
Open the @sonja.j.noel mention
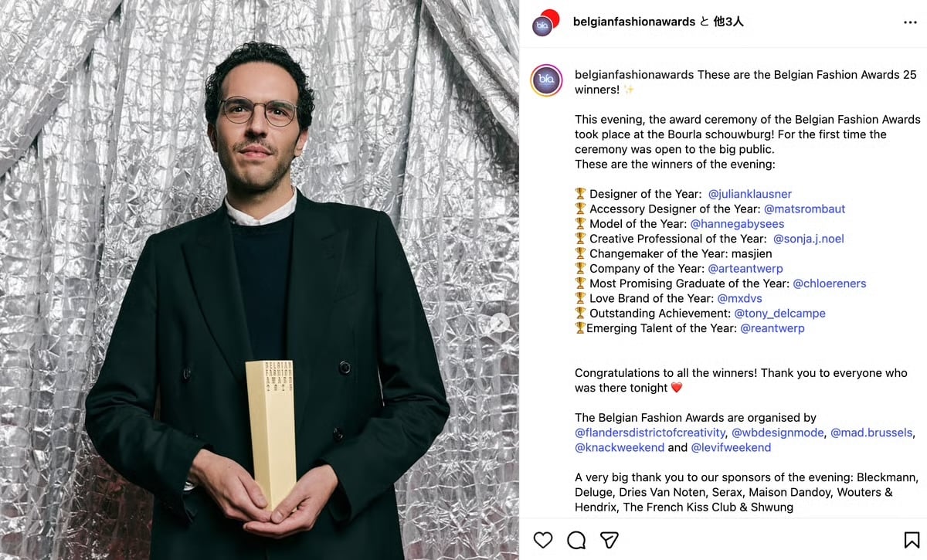[809, 239]
